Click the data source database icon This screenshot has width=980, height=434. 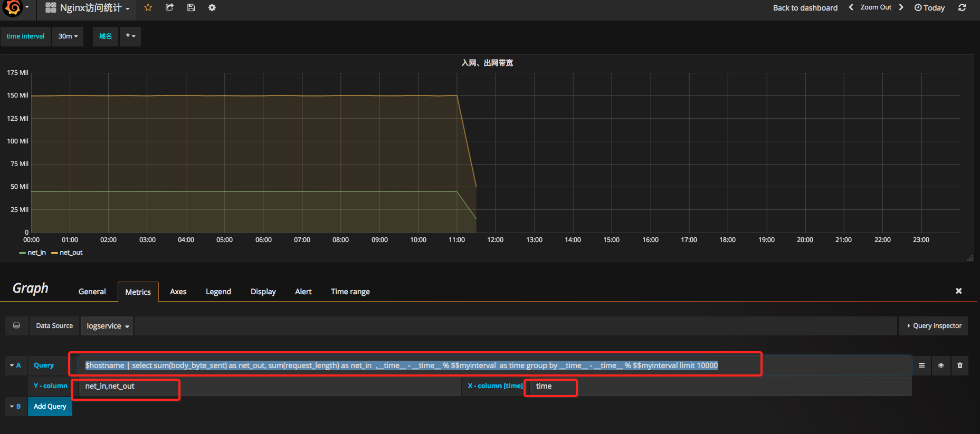(16, 326)
